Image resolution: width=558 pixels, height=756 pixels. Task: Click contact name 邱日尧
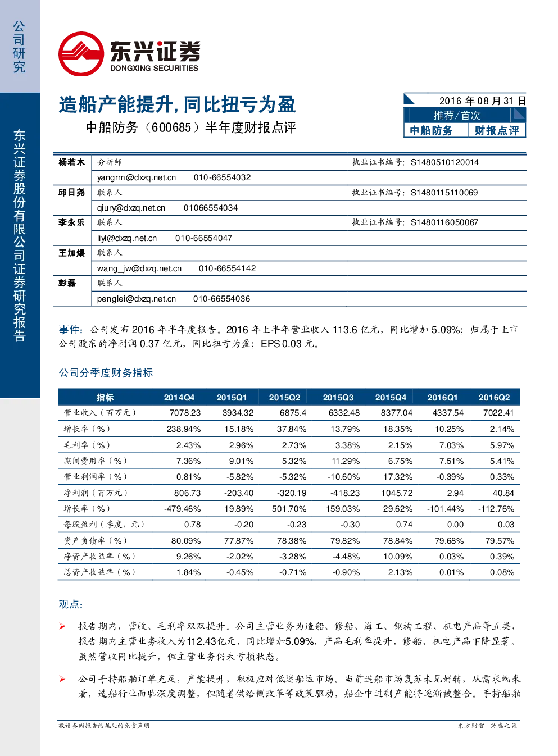click(x=71, y=193)
